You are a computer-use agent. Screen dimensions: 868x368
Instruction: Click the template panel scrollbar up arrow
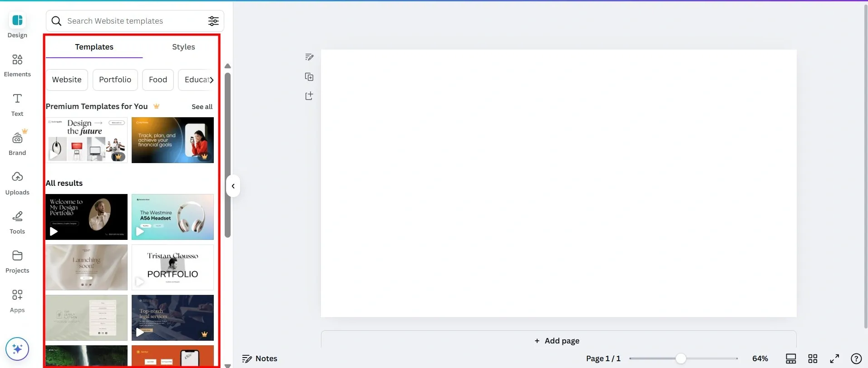click(x=228, y=66)
